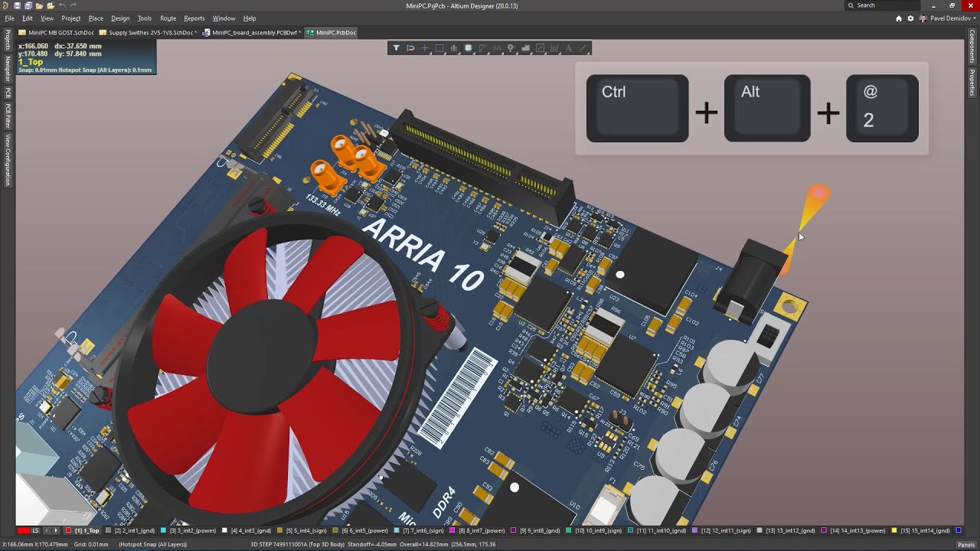The height and width of the screenshot is (551, 980).
Task: Click the Undo arrow in title bar
Action: point(62,5)
